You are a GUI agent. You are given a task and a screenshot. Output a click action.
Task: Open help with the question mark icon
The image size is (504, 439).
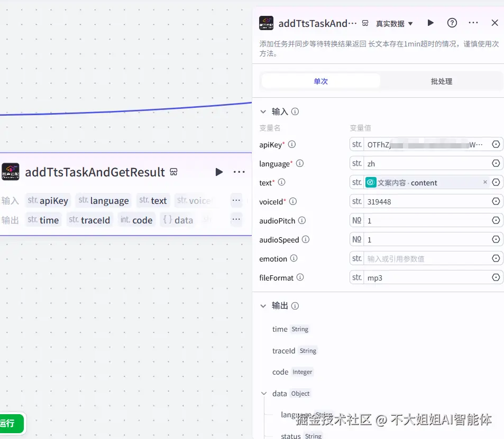point(451,23)
